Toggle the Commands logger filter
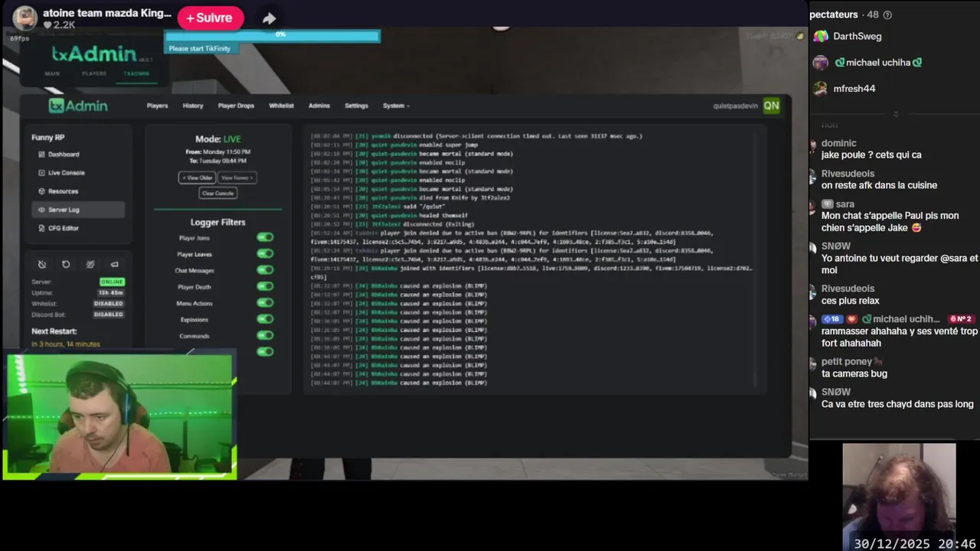Screen dimensions: 980x551 tap(265, 335)
